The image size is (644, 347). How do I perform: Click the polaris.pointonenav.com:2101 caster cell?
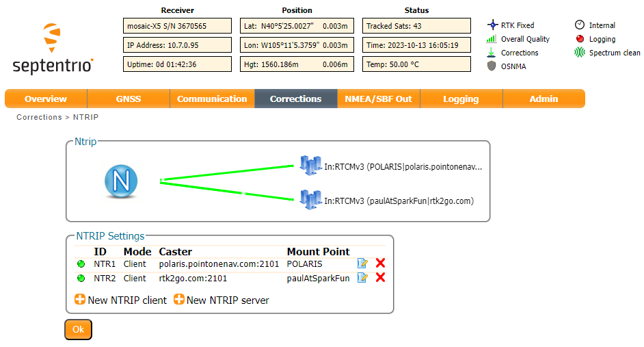[219, 264]
